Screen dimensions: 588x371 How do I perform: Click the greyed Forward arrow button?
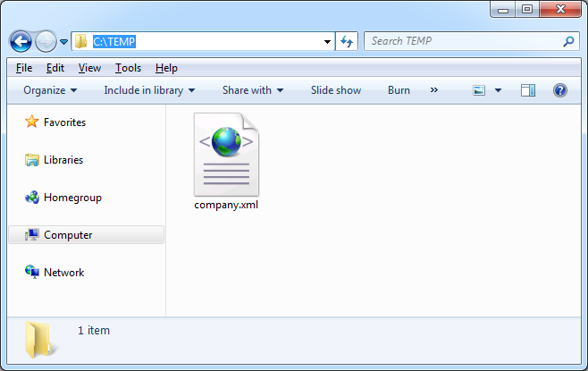pos(46,41)
